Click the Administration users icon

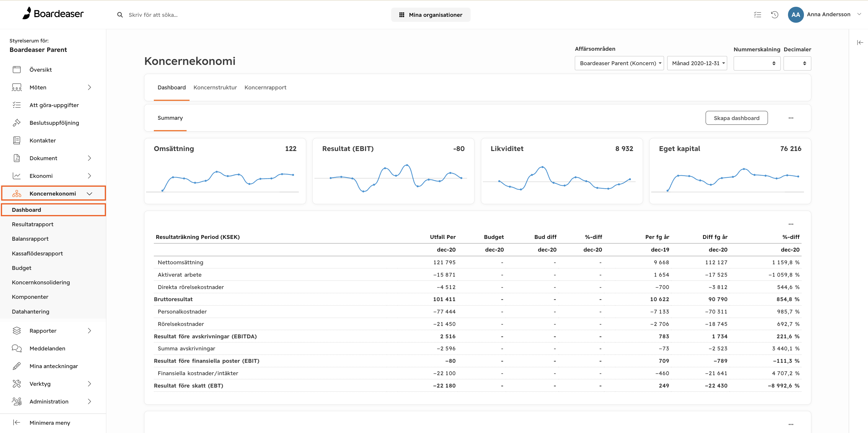[17, 401]
